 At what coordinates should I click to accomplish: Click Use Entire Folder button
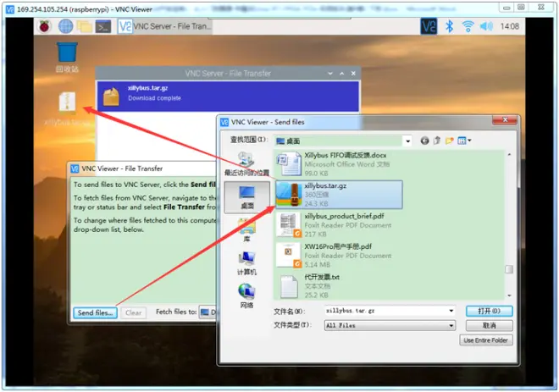click(486, 340)
